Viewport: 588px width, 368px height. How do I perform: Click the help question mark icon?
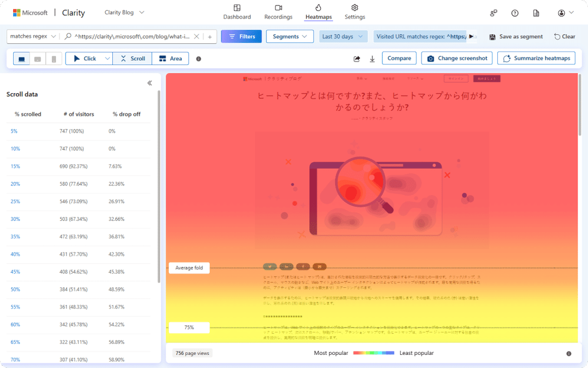click(514, 13)
